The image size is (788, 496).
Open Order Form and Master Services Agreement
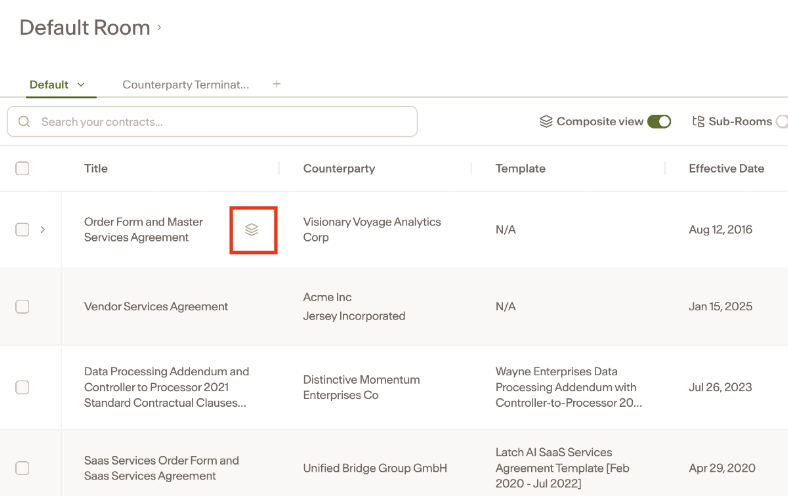coord(143,230)
